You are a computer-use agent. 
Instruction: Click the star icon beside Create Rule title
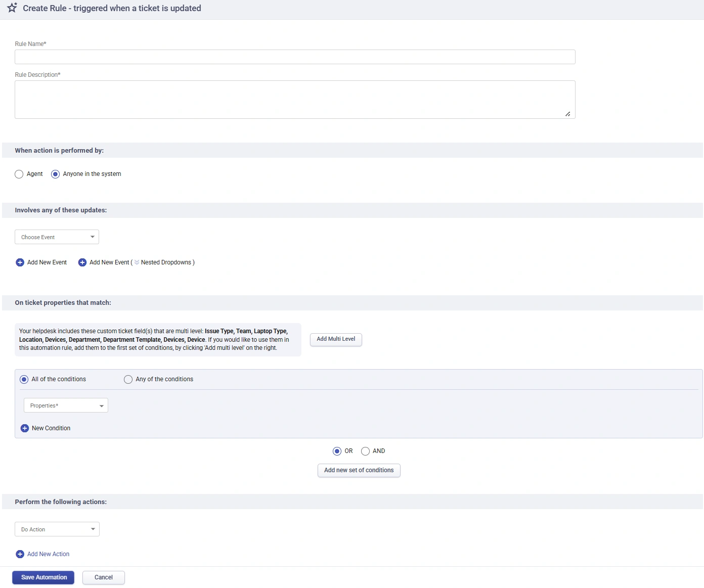click(x=12, y=8)
